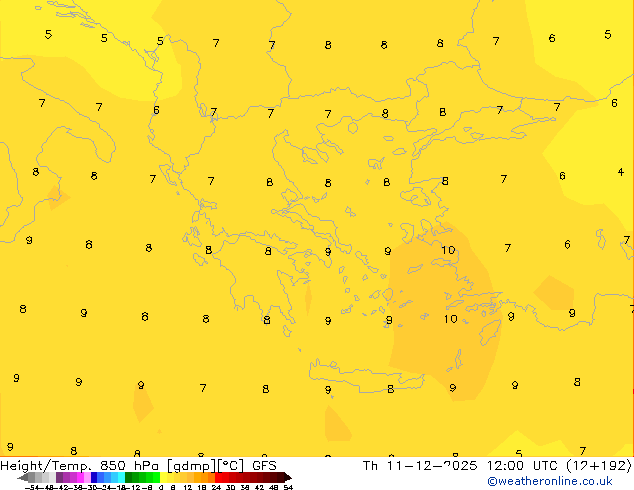Click the [gdmp] unit label in the title
Viewport: 634px width, 490px height.
(x=192, y=466)
